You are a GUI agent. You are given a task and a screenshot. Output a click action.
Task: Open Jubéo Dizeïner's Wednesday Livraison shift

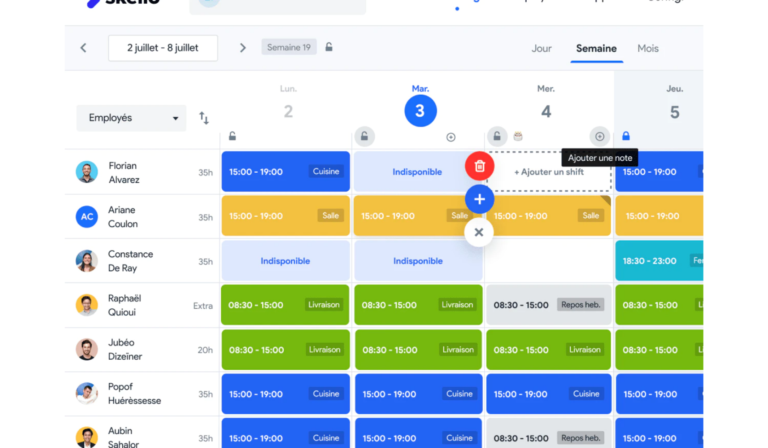click(x=549, y=350)
